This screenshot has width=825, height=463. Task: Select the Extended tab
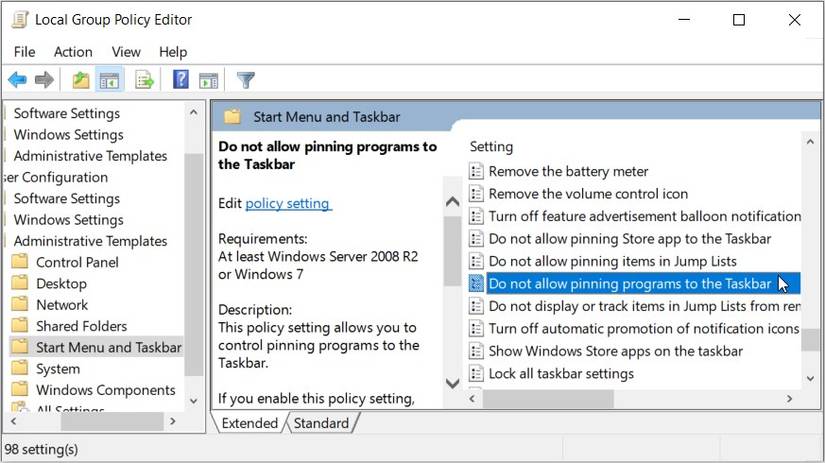pyautogui.click(x=250, y=423)
